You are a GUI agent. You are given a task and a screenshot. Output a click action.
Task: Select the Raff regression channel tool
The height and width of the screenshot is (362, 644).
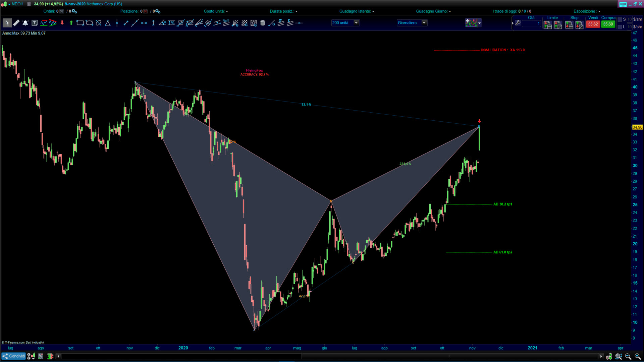tap(226, 22)
